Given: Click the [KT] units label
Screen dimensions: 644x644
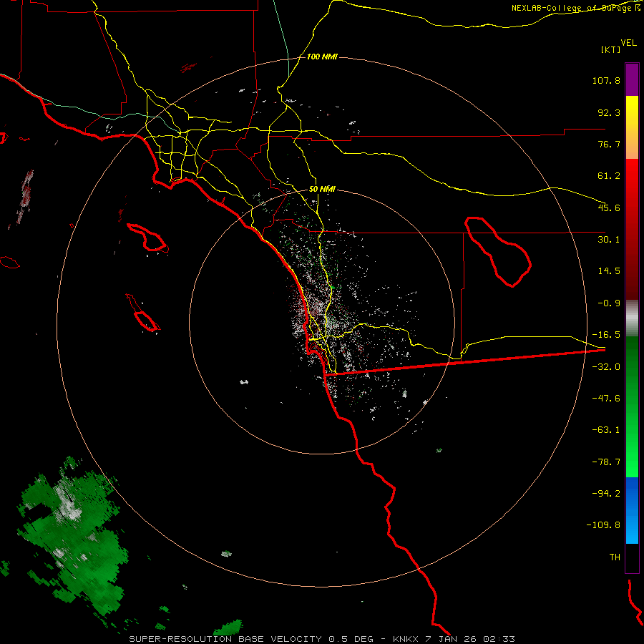Looking at the screenshot, I should [x=610, y=49].
